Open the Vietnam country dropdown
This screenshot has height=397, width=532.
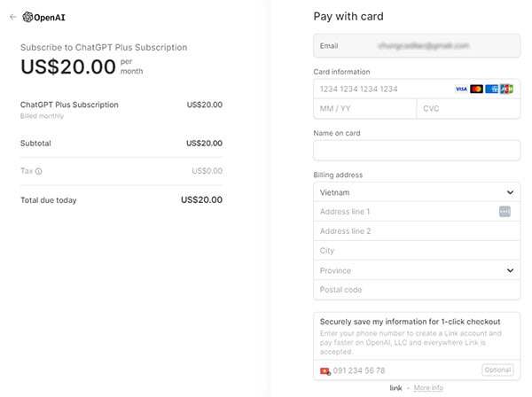click(417, 192)
